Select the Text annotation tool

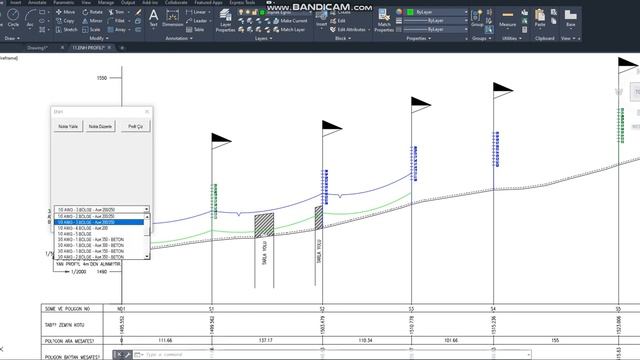point(153,18)
